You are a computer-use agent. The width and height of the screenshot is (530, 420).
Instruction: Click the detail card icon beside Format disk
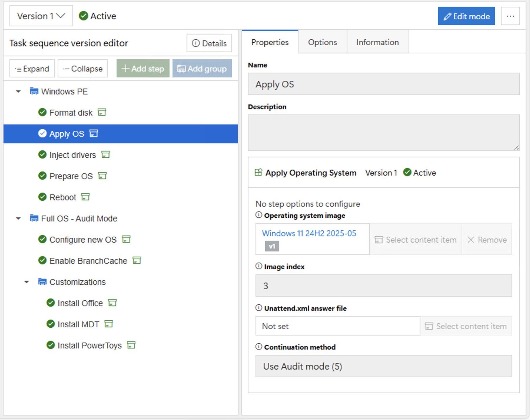[102, 112]
